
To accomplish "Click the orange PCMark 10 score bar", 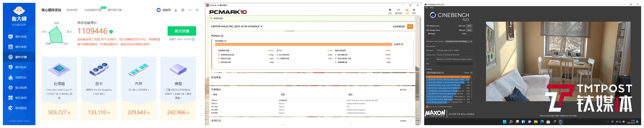I will pyautogui.click(x=304, y=44).
